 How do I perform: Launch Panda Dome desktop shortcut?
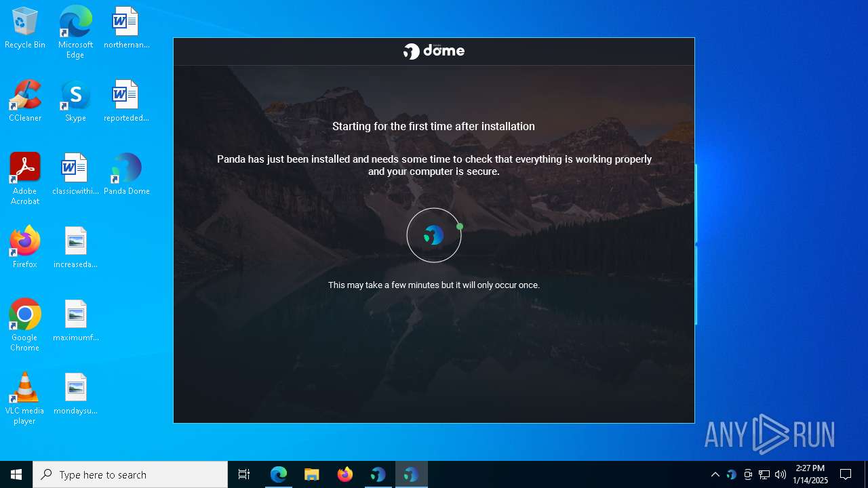[126, 175]
